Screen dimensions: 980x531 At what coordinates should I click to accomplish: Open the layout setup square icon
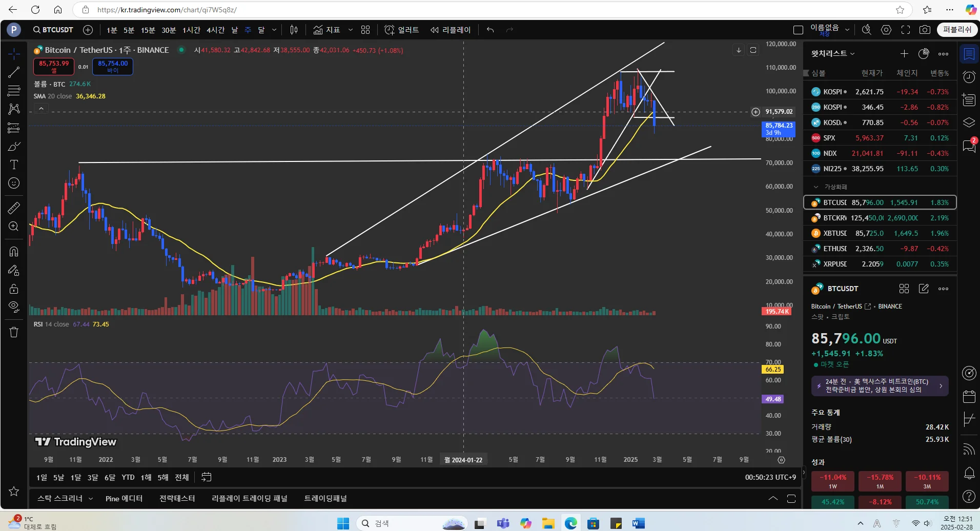pyautogui.click(x=798, y=30)
